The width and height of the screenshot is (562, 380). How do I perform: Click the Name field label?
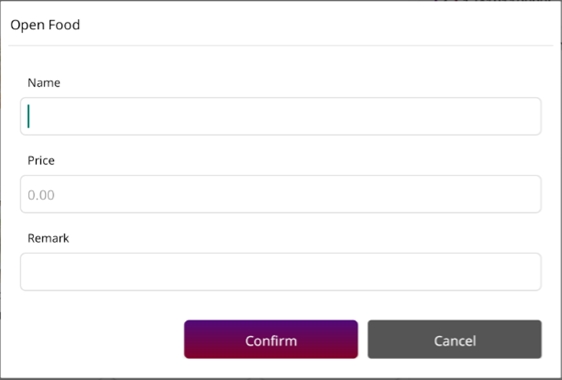[44, 83]
